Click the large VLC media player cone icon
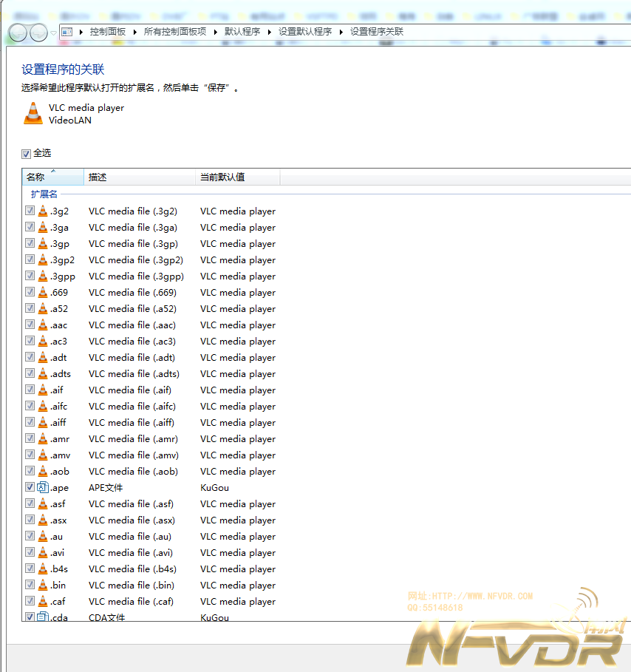Image resolution: width=631 pixels, height=672 pixels. coord(33,113)
